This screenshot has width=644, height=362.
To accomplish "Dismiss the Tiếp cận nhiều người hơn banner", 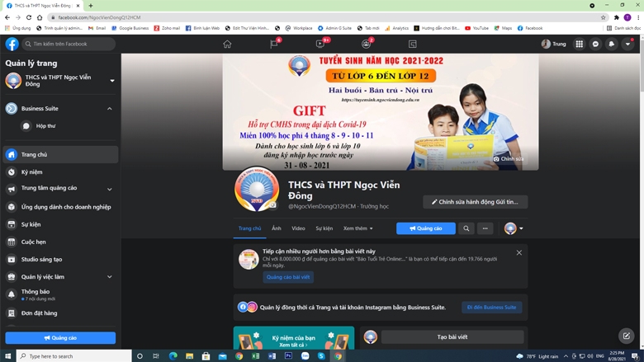I will pos(519,252).
